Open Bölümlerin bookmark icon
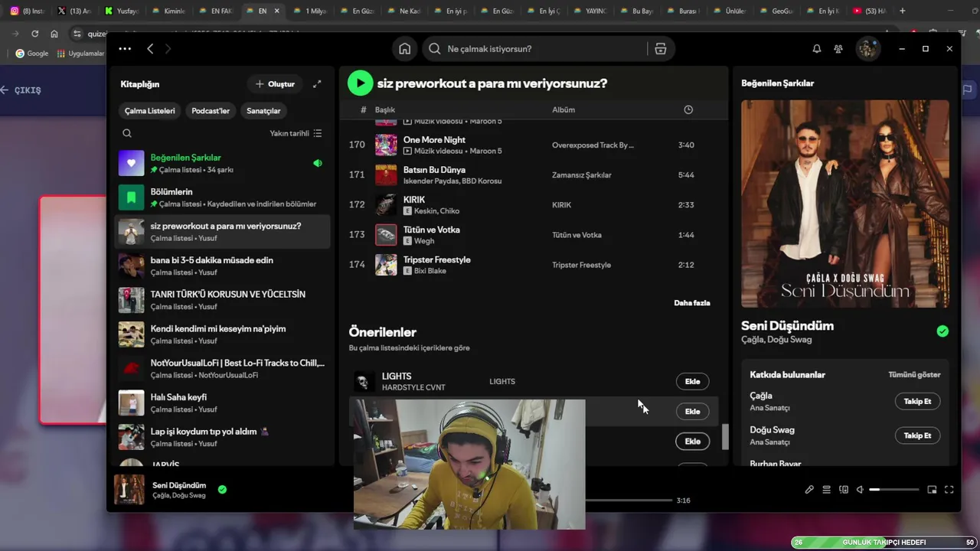Viewport: 980px width, 551px height. (x=131, y=197)
